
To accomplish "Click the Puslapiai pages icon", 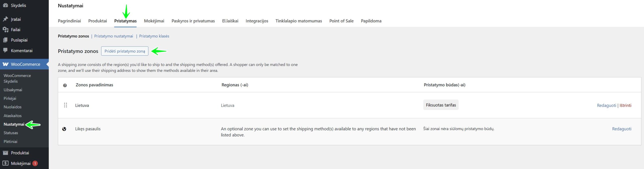I will 5,40.
